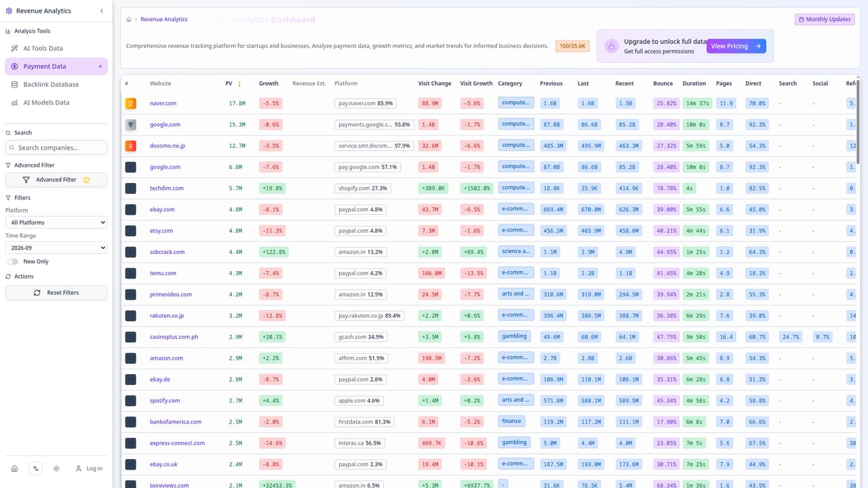Click the Reset Filters button
Image resolution: width=868 pixels, height=488 pixels.
(x=56, y=293)
